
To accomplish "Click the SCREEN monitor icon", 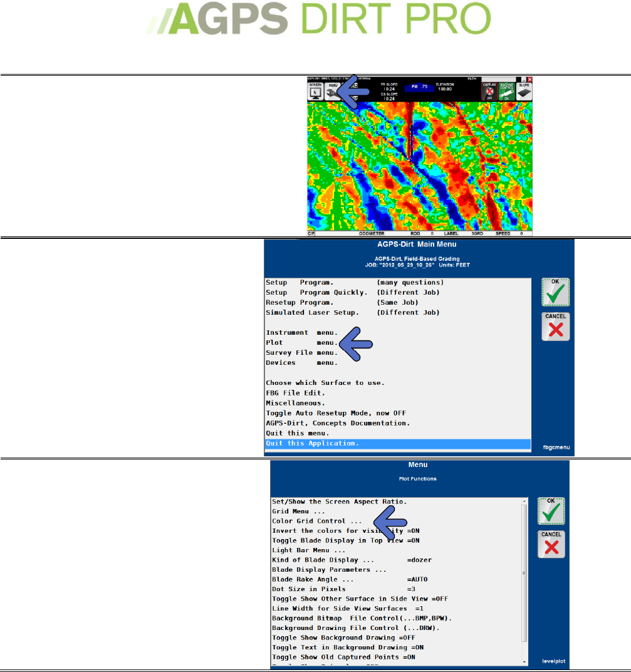I will point(316,92).
